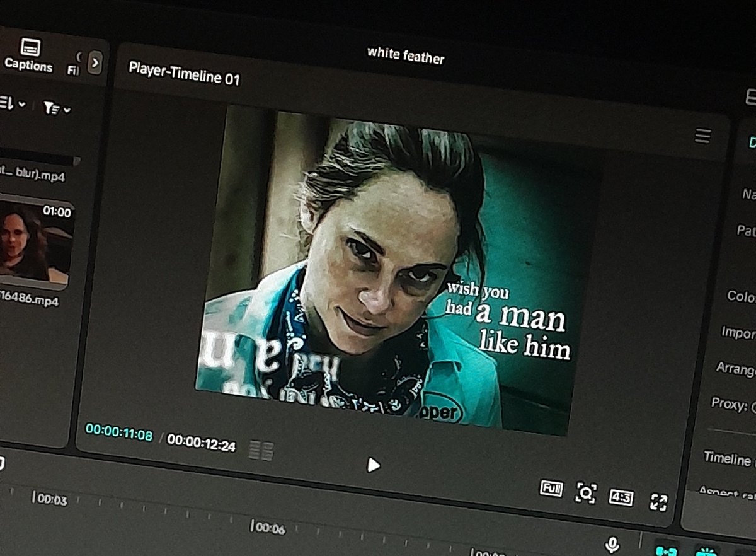Toggle the teal main track magnet icon
Screen dimensions: 756x556
tap(667, 551)
